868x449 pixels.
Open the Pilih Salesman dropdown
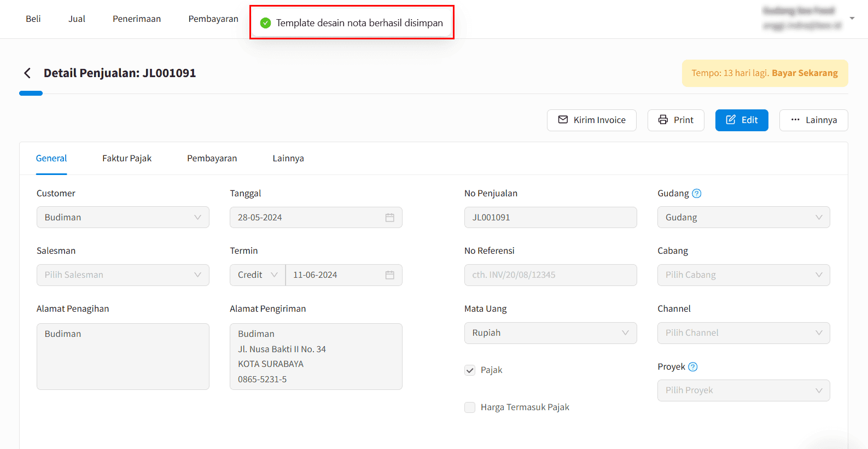click(x=123, y=275)
